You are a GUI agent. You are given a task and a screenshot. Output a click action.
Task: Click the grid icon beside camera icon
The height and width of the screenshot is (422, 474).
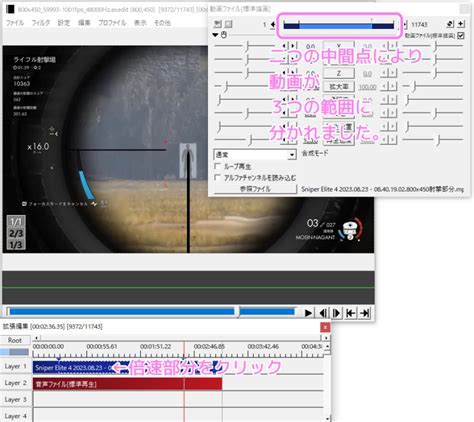tap(228, 24)
